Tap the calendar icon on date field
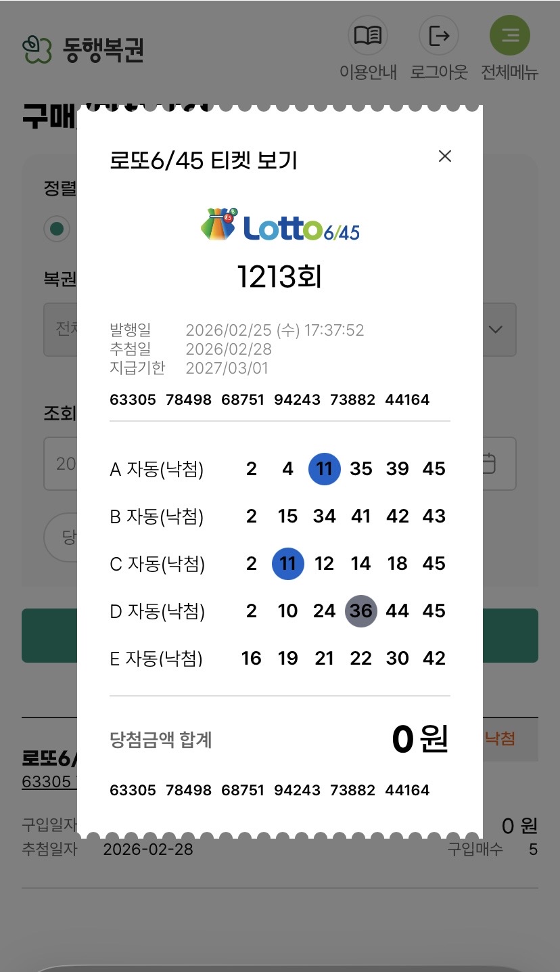This screenshot has height=972, width=560. pyautogui.click(x=488, y=464)
